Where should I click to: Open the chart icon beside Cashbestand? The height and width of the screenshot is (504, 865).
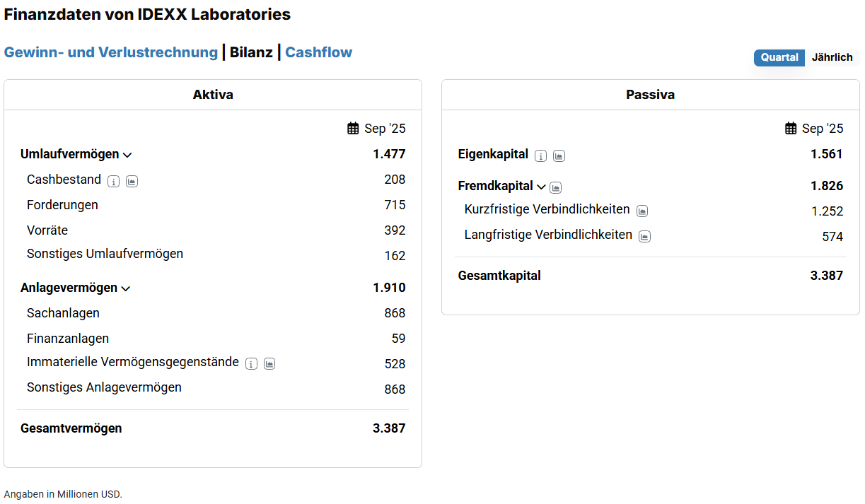pos(132,182)
